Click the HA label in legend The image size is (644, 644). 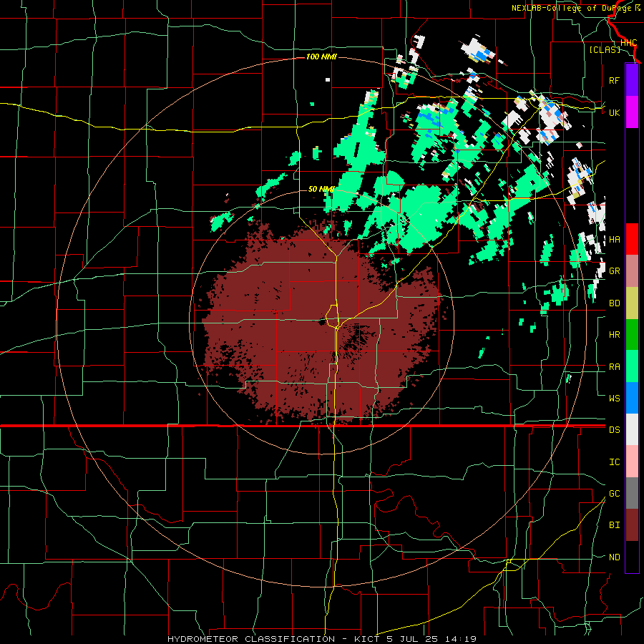pos(614,240)
